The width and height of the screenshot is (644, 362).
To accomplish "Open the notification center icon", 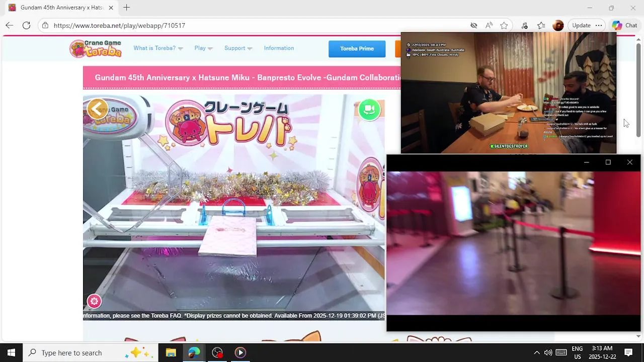I will 628,352.
